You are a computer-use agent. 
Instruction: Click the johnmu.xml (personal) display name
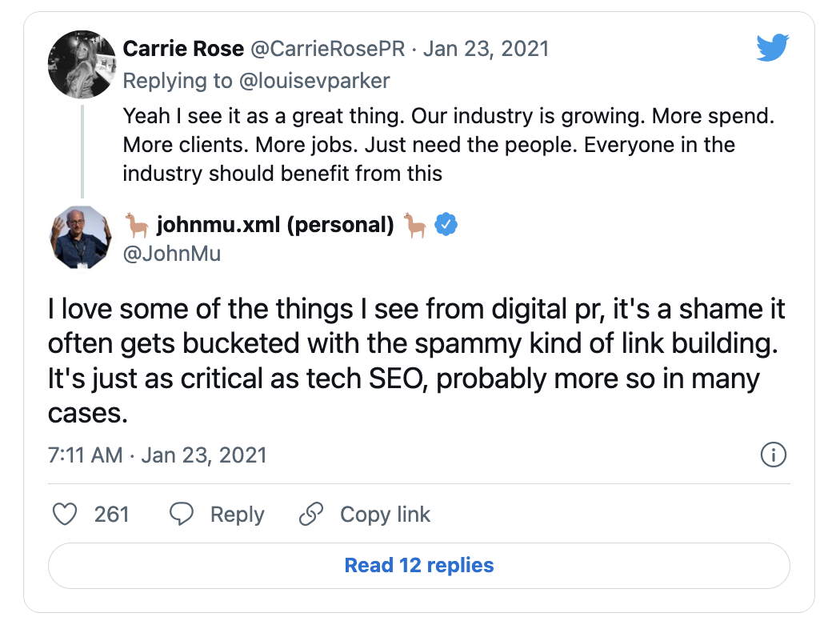(x=275, y=226)
